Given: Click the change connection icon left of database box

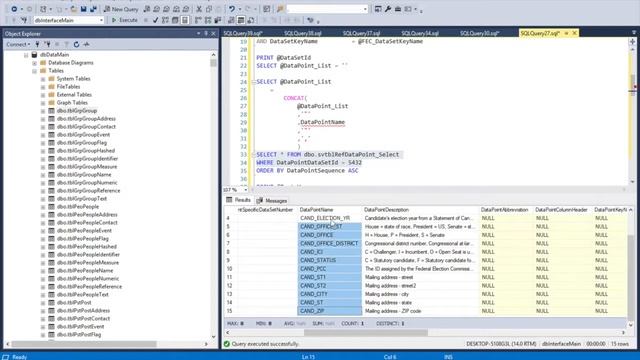Looking at the screenshot, I should point(24,20).
